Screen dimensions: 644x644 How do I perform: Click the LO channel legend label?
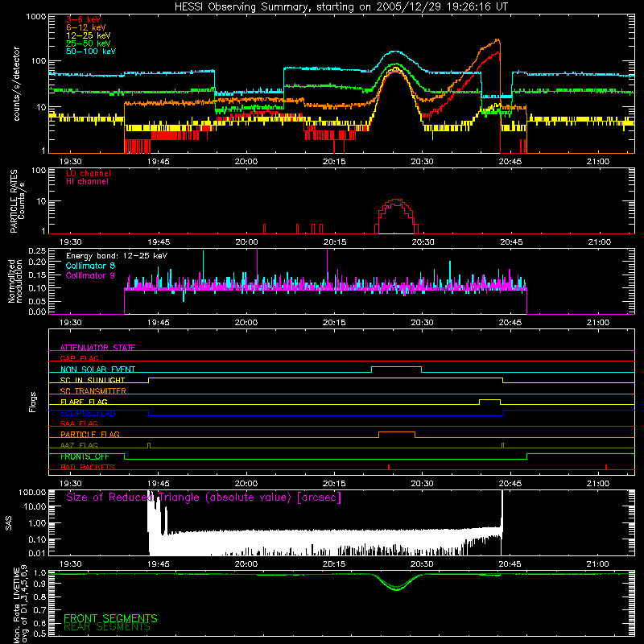89,174
